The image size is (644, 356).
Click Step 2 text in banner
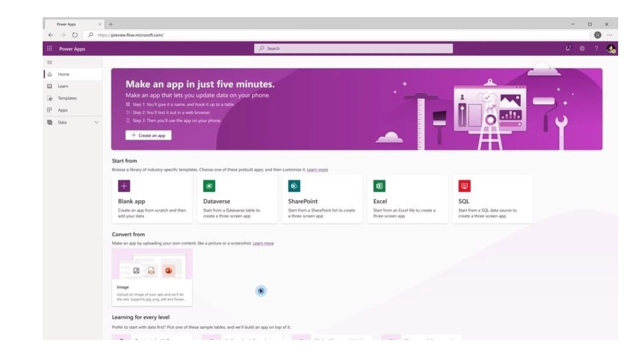tap(171, 113)
